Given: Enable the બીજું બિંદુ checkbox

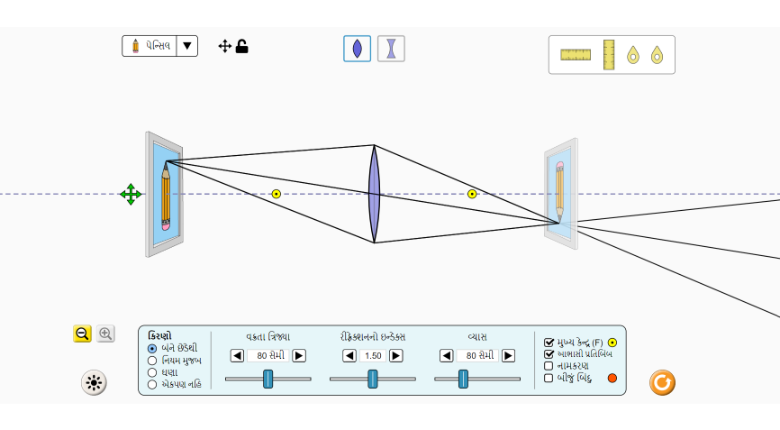Looking at the screenshot, I should click(x=549, y=378).
